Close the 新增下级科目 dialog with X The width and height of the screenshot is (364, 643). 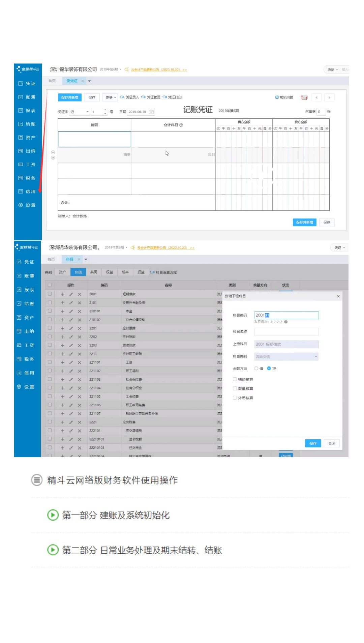tap(338, 296)
